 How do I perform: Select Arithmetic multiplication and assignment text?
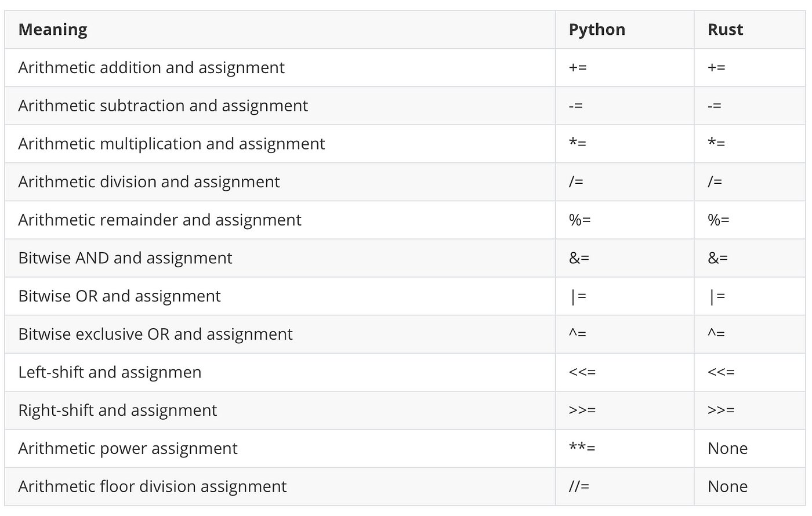tap(172, 144)
